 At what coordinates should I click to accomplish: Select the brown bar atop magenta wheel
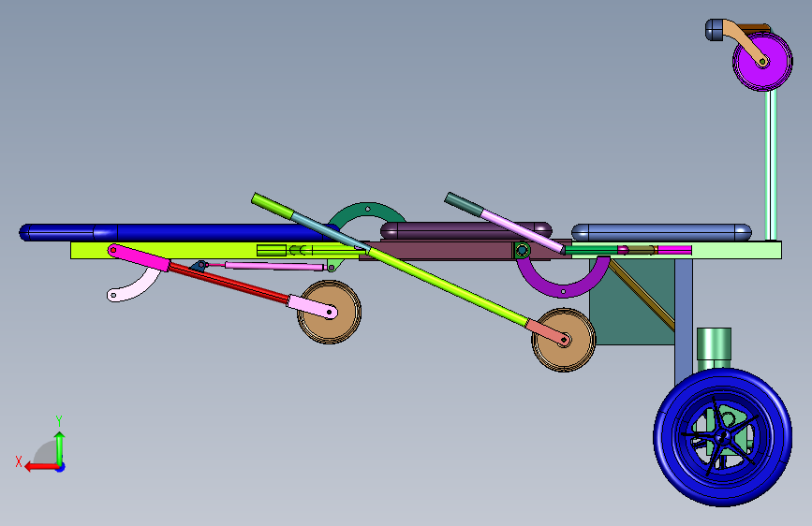coord(755,28)
